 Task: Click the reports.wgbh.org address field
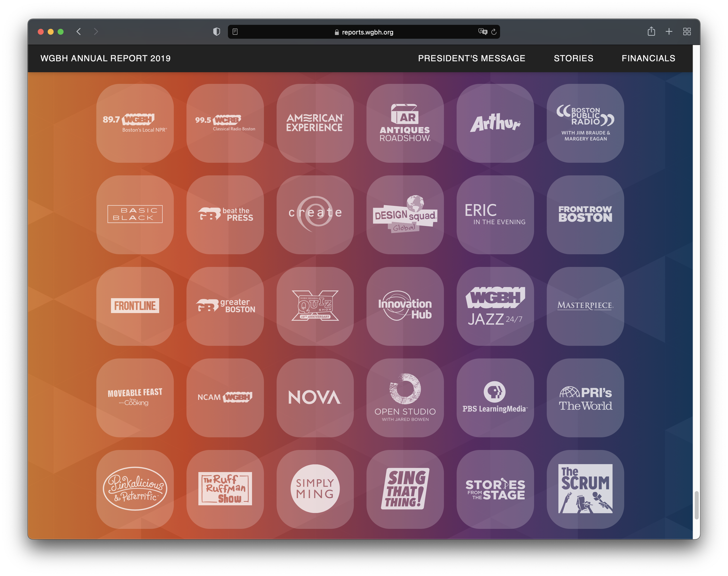tap(364, 32)
